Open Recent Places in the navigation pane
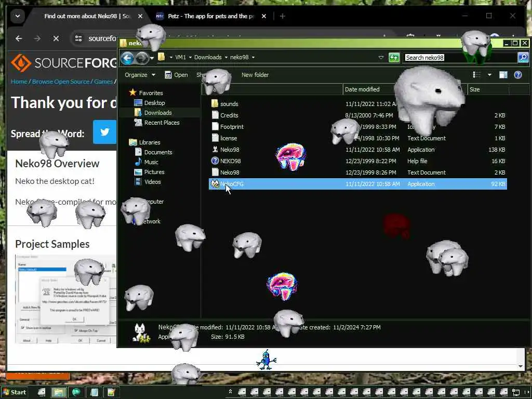532x399 pixels. (157, 123)
